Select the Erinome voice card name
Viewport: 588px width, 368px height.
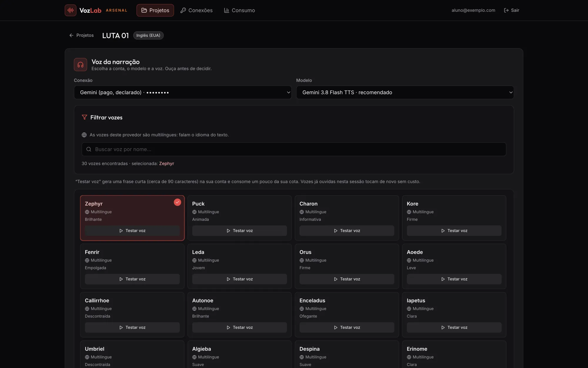(417, 349)
